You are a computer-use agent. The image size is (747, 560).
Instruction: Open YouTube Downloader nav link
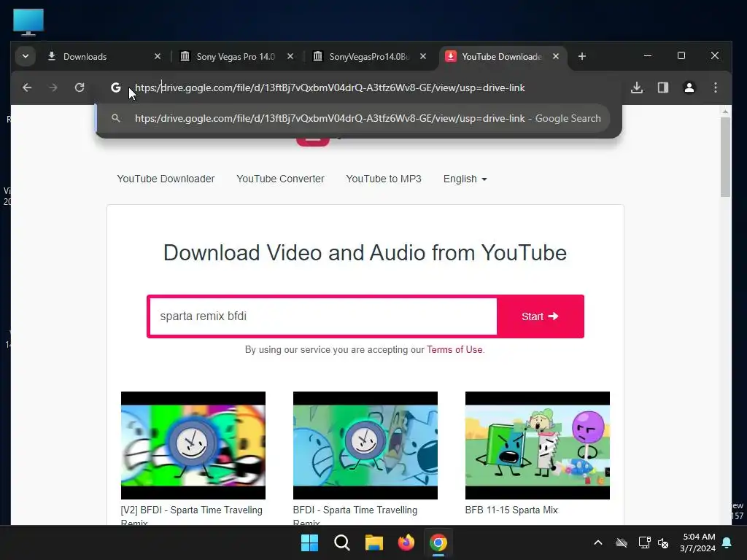(166, 179)
